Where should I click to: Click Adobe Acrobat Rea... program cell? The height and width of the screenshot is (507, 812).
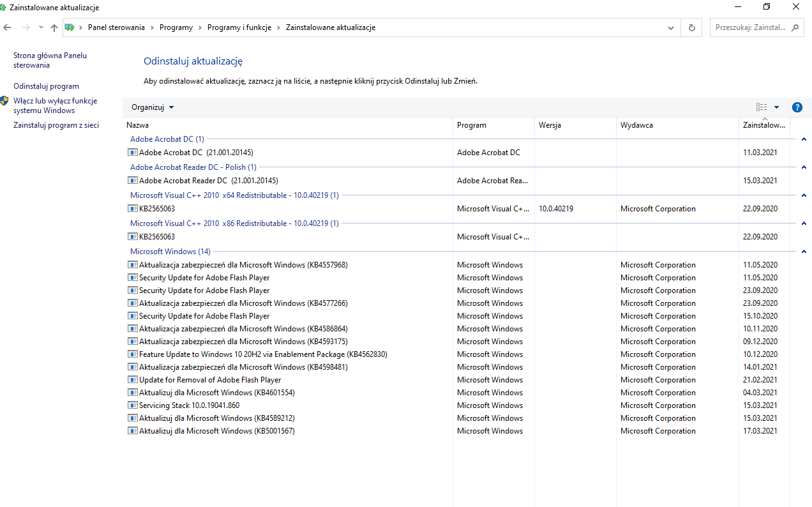tap(493, 181)
